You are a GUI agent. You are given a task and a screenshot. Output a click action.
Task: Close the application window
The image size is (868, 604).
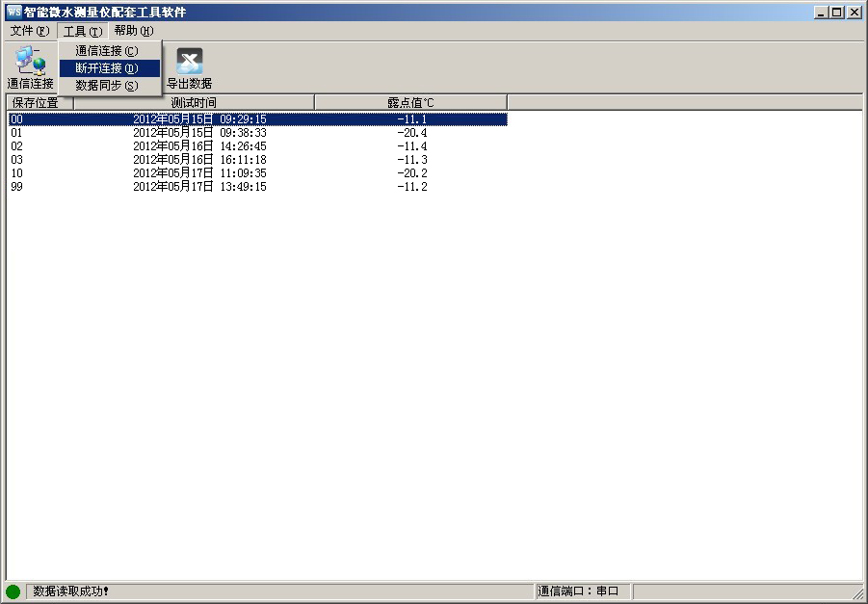point(855,13)
